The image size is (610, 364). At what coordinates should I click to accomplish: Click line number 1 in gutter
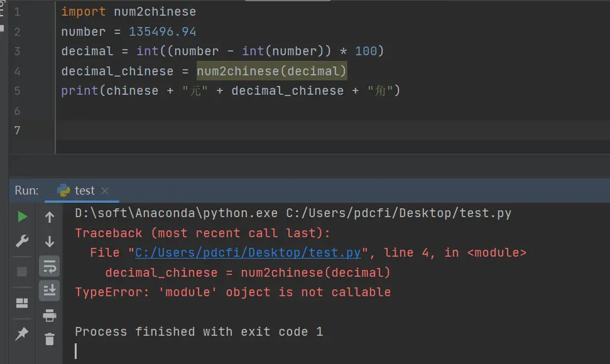point(17,12)
